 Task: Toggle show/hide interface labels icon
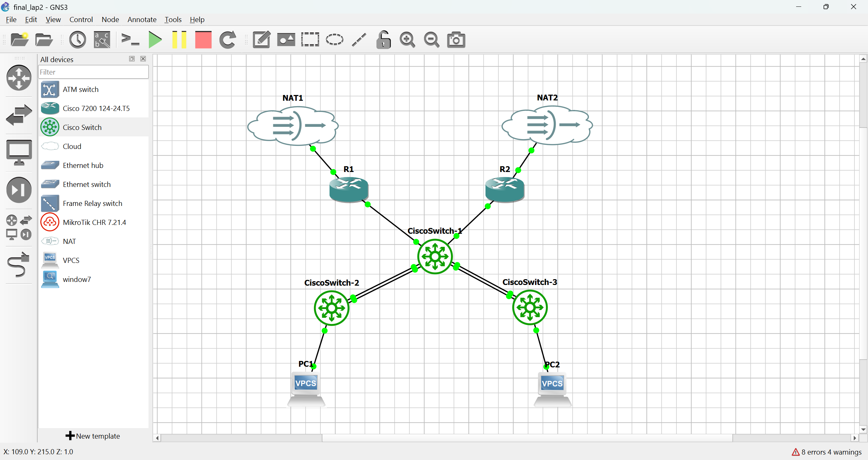point(102,40)
